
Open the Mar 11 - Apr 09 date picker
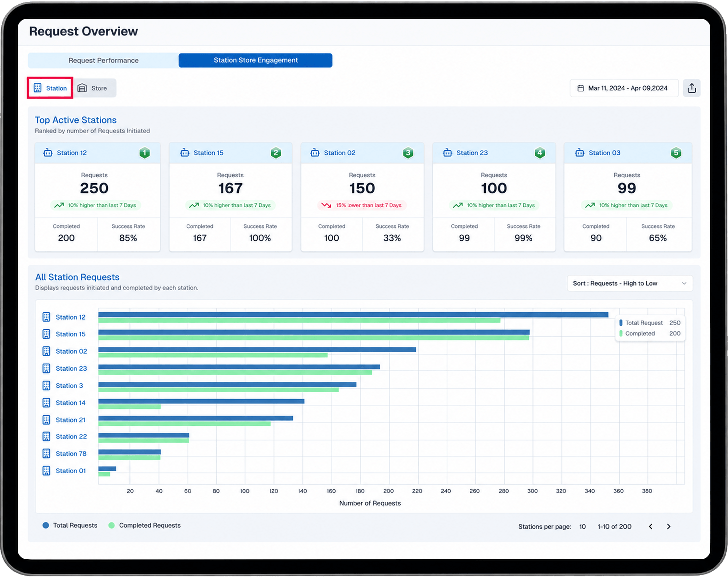[x=624, y=88]
